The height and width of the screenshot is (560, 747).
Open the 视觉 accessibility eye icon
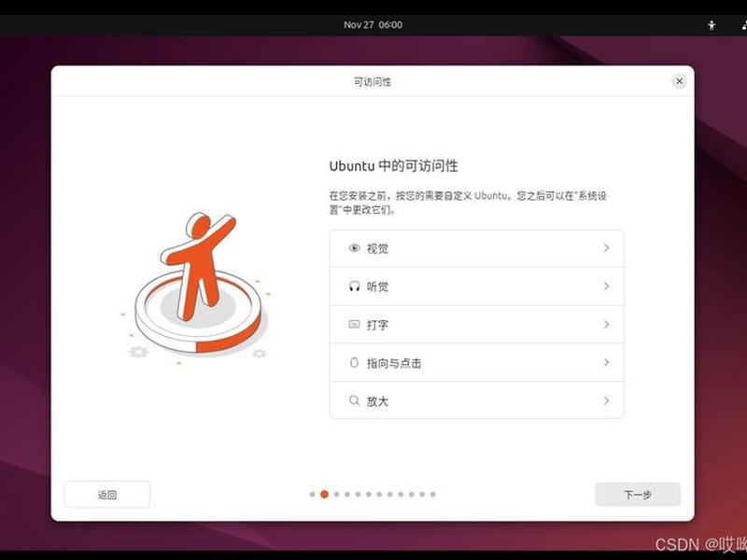tap(354, 248)
